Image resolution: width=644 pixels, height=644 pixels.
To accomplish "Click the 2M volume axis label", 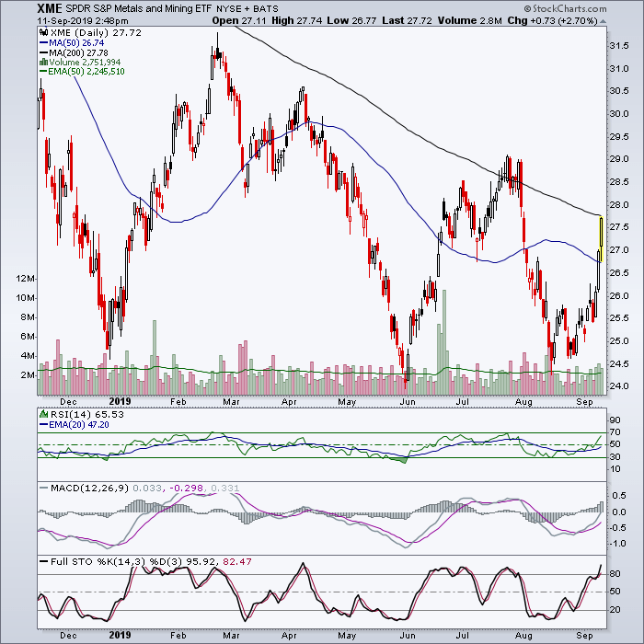I will pyautogui.click(x=28, y=375).
